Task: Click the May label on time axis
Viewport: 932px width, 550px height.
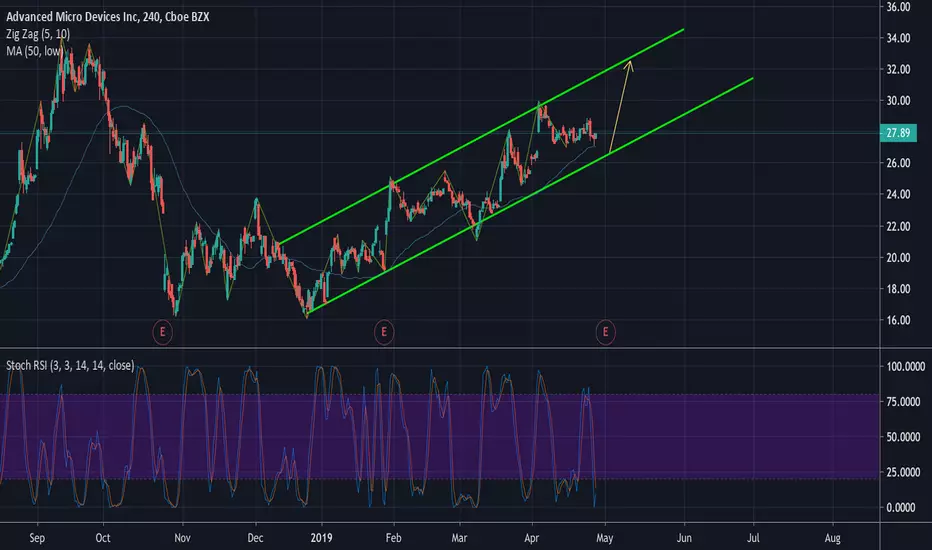Action: (x=604, y=538)
